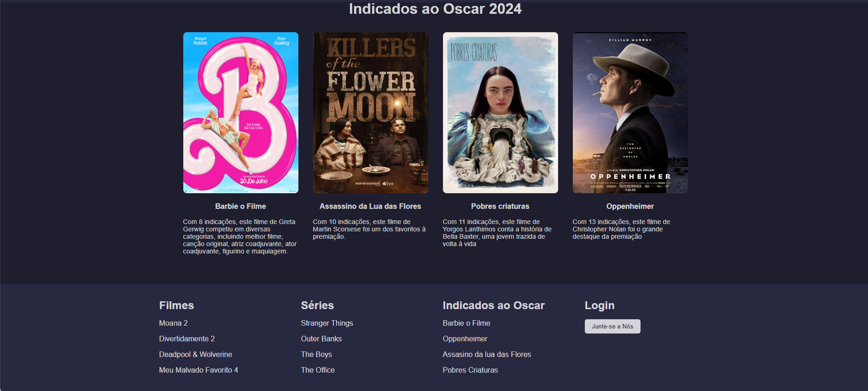Click the 'Indicados ao Oscar' footer heading

493,305
